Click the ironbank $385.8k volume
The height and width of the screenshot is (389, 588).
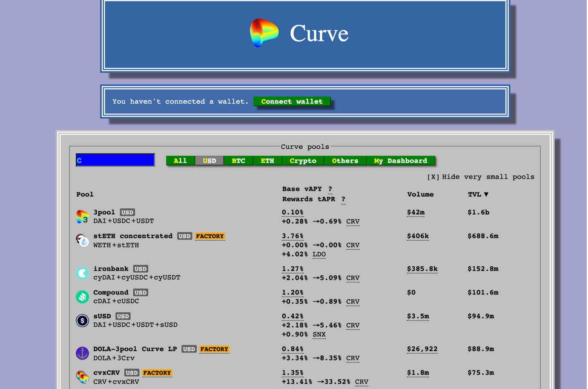click(x=422, y=269)
